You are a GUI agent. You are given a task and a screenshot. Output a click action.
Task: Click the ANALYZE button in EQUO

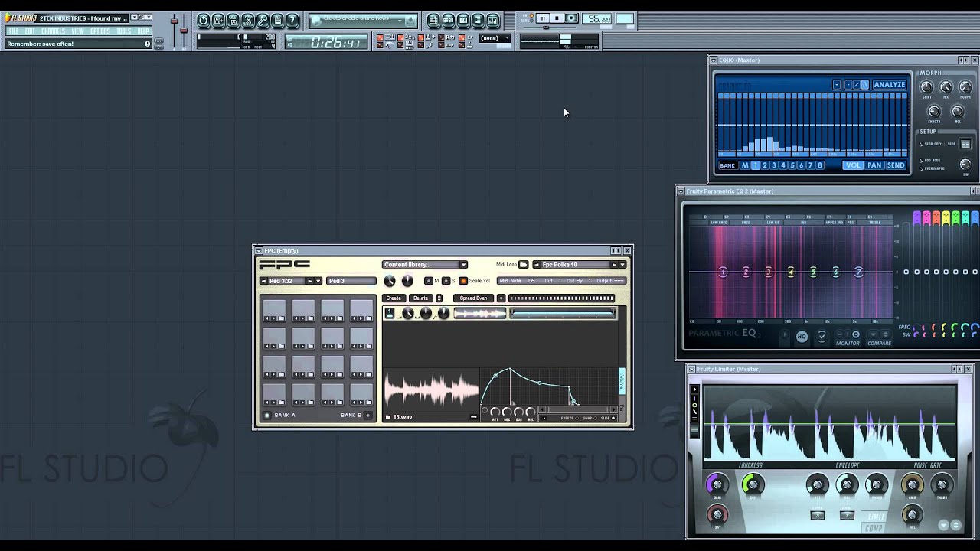pyautogui.click(x=889, y=85)
